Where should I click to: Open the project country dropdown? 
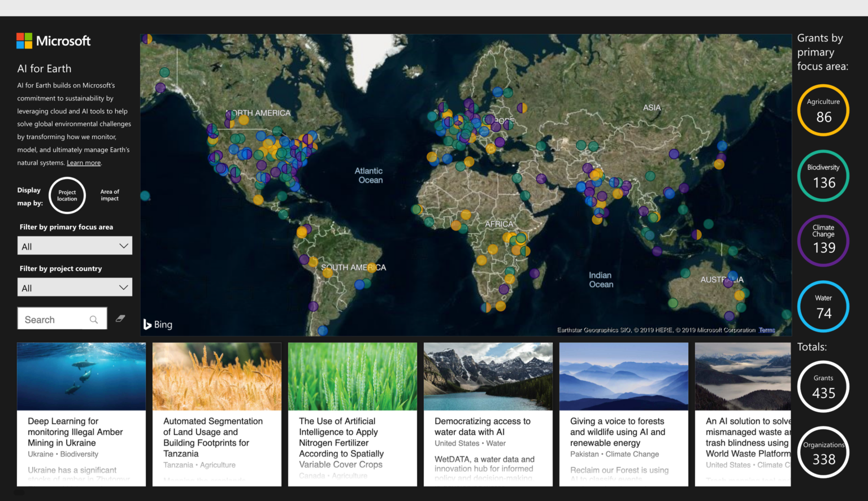tap(74, 287)
